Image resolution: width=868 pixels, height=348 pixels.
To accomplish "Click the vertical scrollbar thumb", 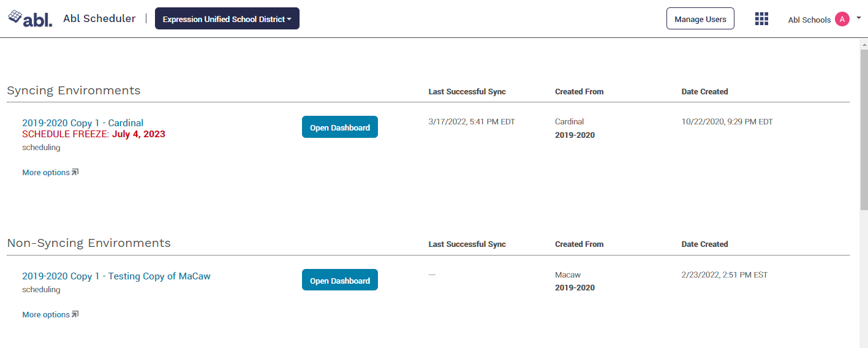I will 864,129.
